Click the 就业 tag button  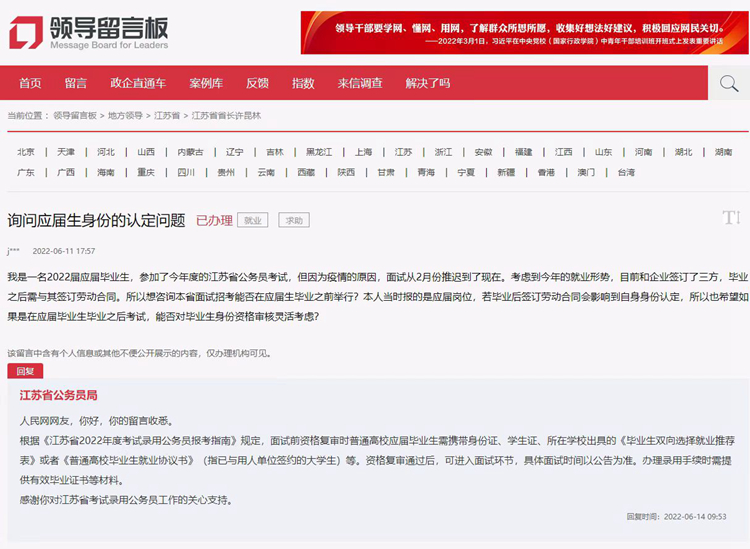click(x=252, y=220)
